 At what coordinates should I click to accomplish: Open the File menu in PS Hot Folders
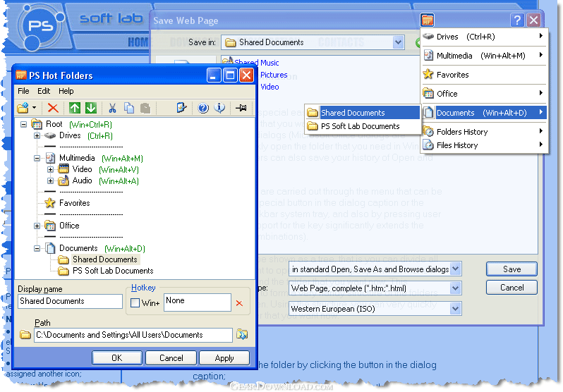(x=23, y=91)
